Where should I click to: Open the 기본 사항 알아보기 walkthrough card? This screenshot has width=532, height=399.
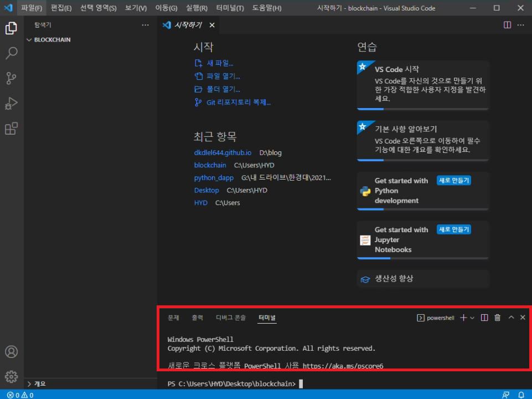click(423, 141)
